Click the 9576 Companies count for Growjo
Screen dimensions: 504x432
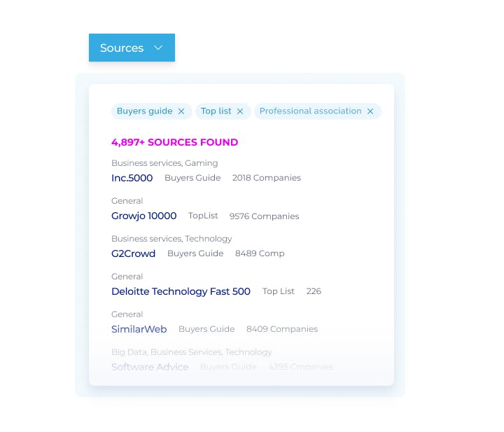(264, 216)
